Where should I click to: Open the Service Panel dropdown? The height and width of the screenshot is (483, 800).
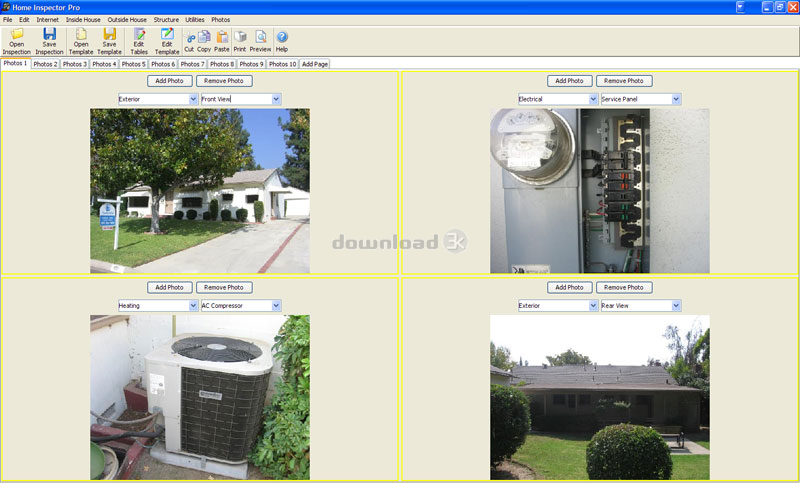point(676,99)
